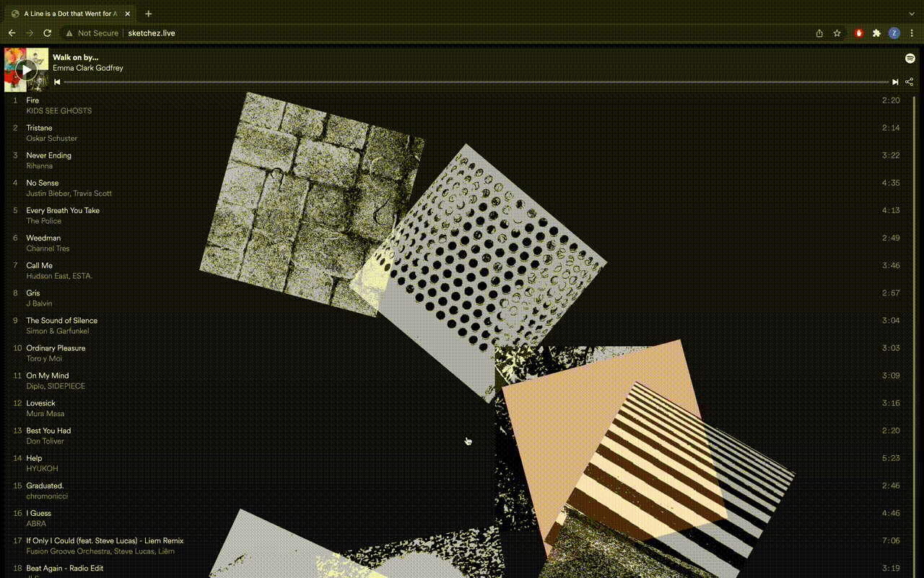Play track Best You Had
Screen dimensions: 924x578
pyautogui.click(x=457, y=436)
